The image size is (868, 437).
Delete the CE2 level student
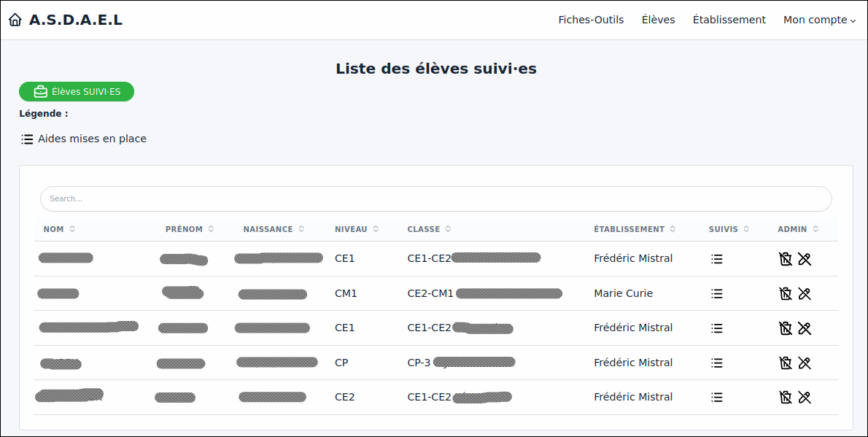(x=786, y=397)
